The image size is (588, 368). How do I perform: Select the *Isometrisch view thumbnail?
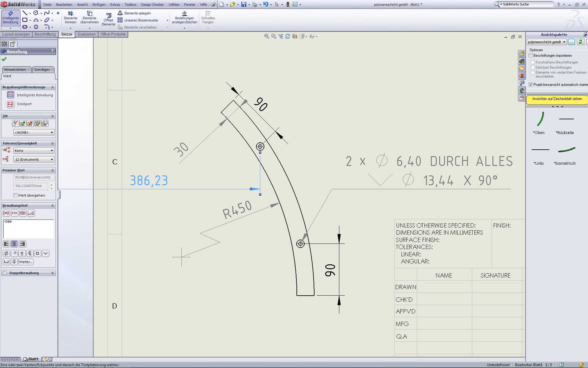567,150
